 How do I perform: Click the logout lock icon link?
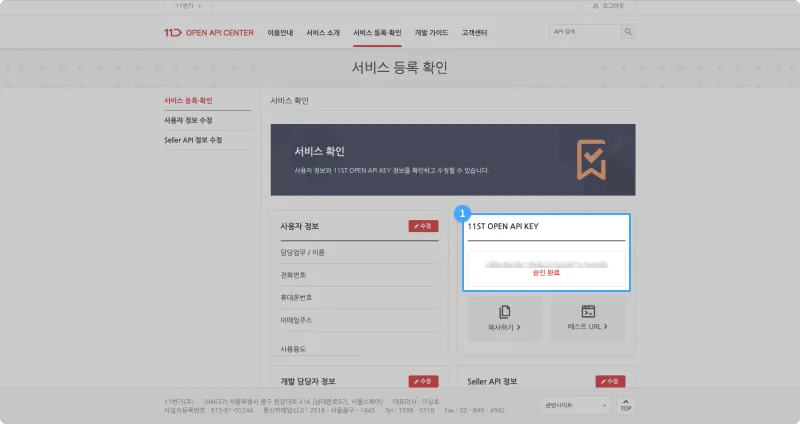click(608, 6)
